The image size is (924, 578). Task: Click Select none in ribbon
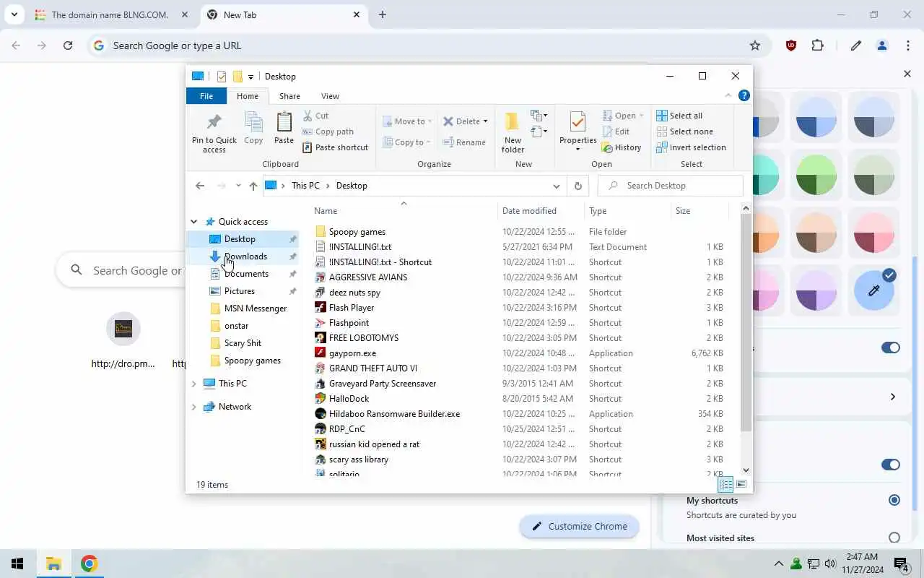(684, 131)
